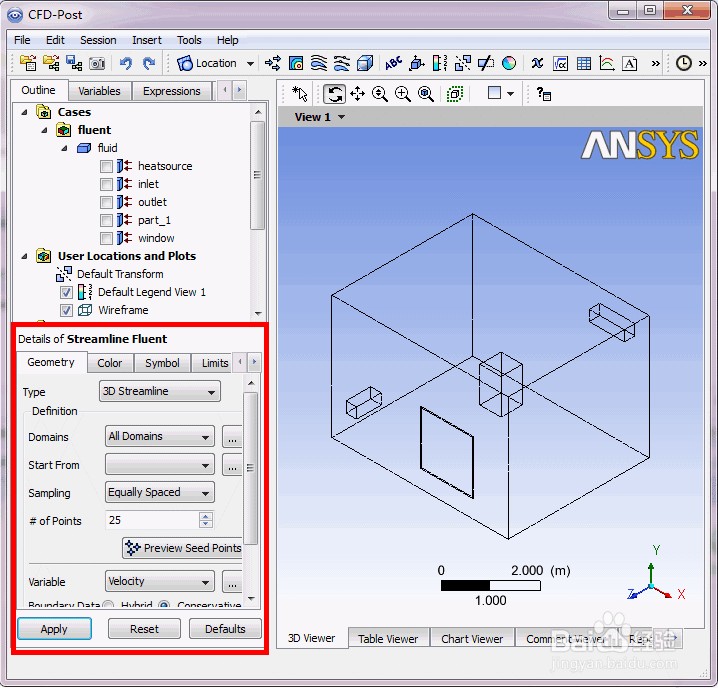Screen dimensions: 718x688
Task: Insert a Streamline object
Action: 319,63
